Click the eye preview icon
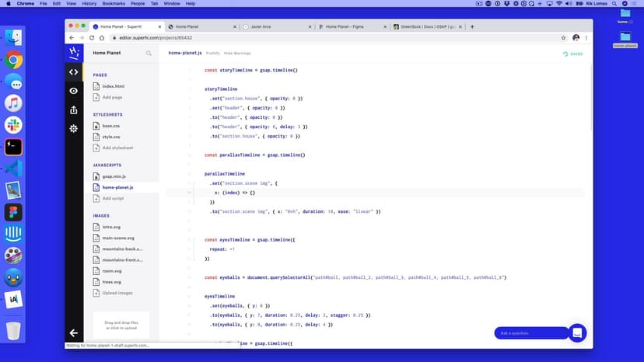 pyautogui.click(x=74, y=91)
